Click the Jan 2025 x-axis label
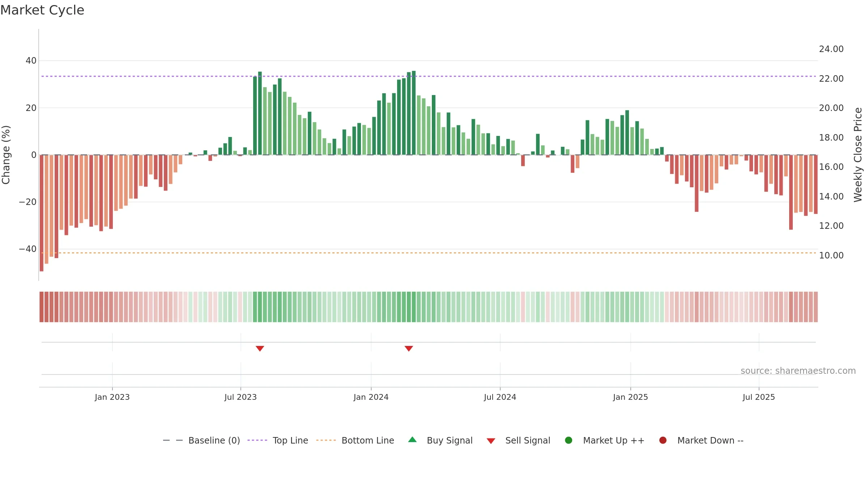This screenshot has width=868, height=488. (630, 397)
